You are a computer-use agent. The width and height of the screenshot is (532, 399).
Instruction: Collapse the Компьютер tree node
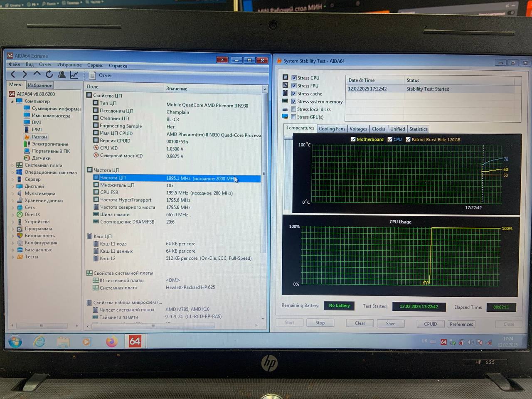tap(12, 101)
